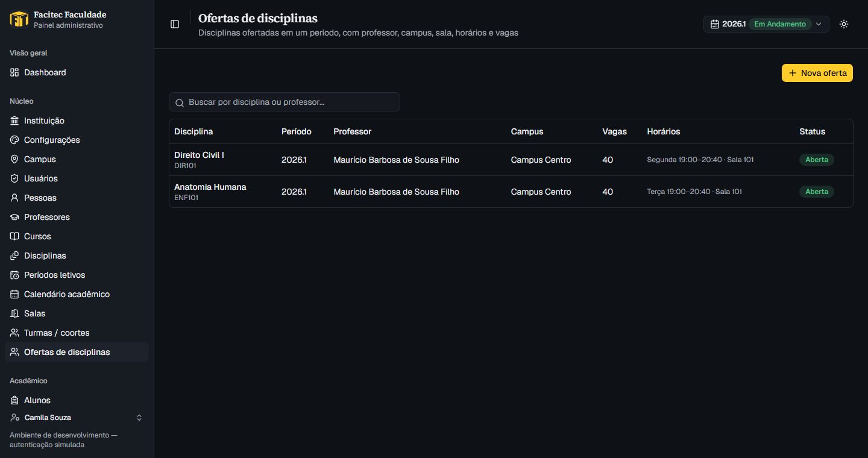This screenshot has width=868, height=458.
Task: Click the Turmas / coortes people icon
Action: [14, 333]
